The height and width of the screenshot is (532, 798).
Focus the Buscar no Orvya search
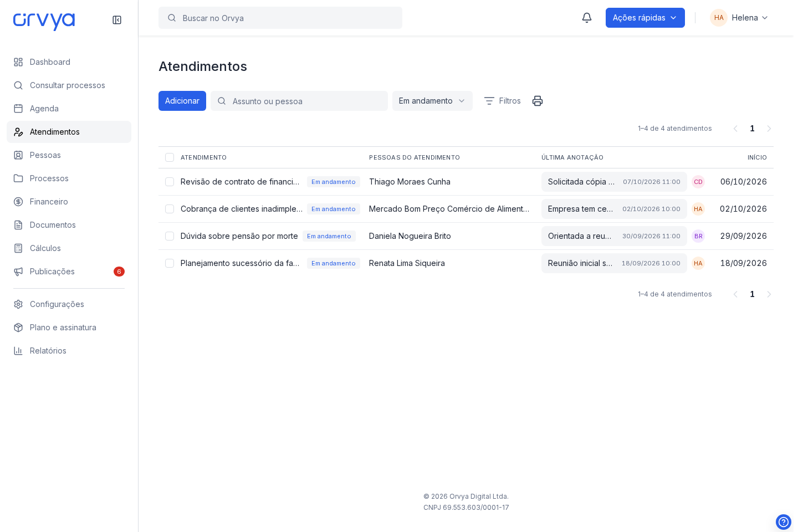pyautogui.click(x=280, y=18)
